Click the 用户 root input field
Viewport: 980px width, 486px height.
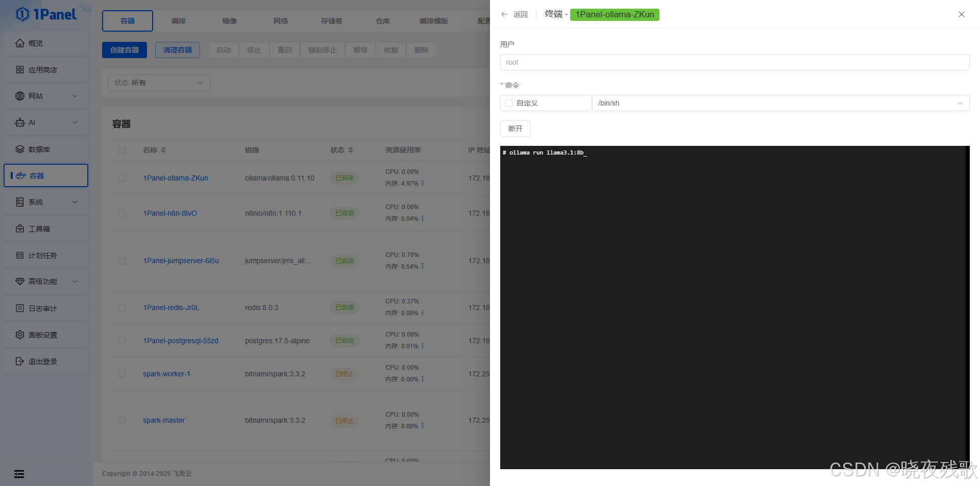735,62
